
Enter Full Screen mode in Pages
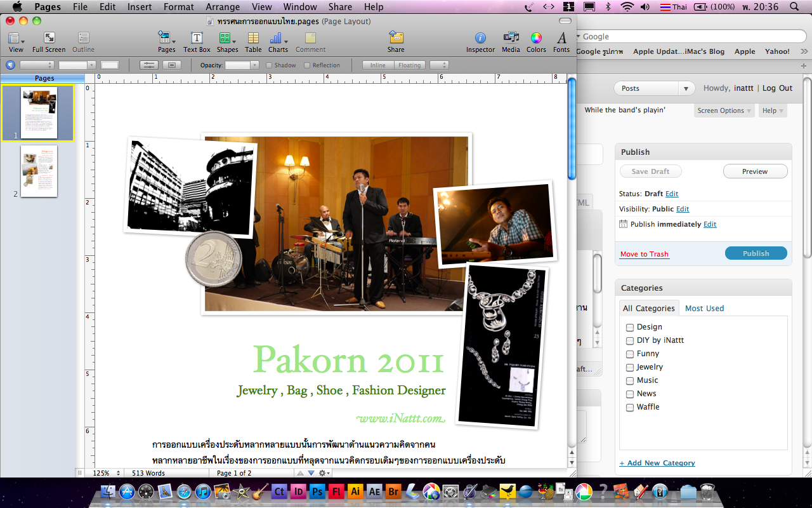pyautogui.click(x=49, y=42)
